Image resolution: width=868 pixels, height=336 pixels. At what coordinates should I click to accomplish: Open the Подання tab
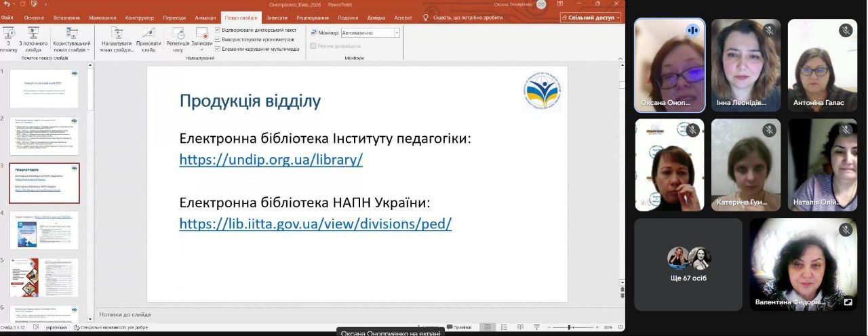[x=348, y=18]
